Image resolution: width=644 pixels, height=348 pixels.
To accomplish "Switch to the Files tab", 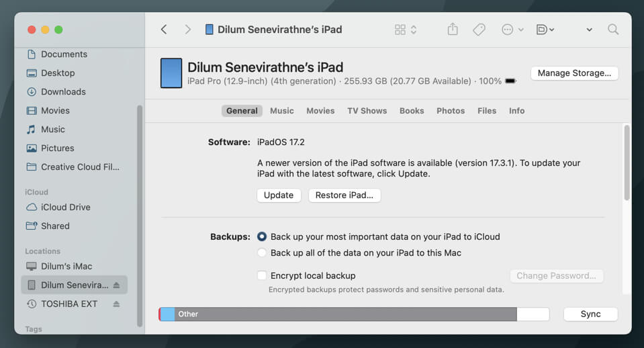I will tap(487, 111).
